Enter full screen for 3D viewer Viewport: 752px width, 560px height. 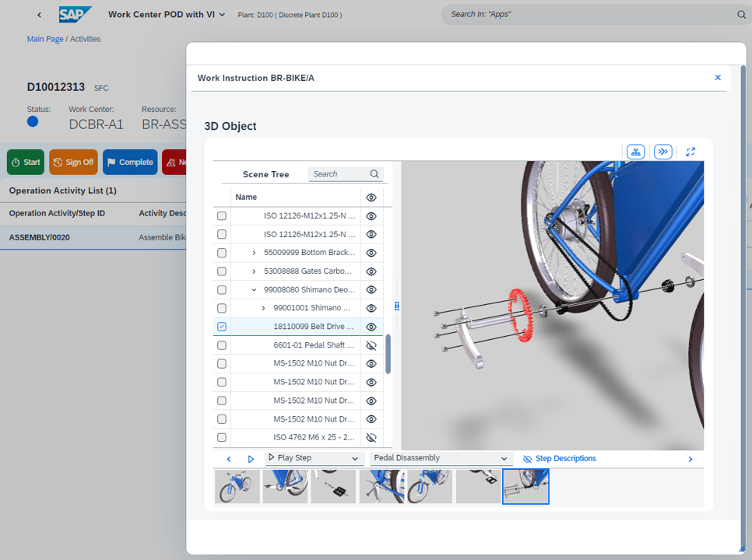[x=691, y=152]
